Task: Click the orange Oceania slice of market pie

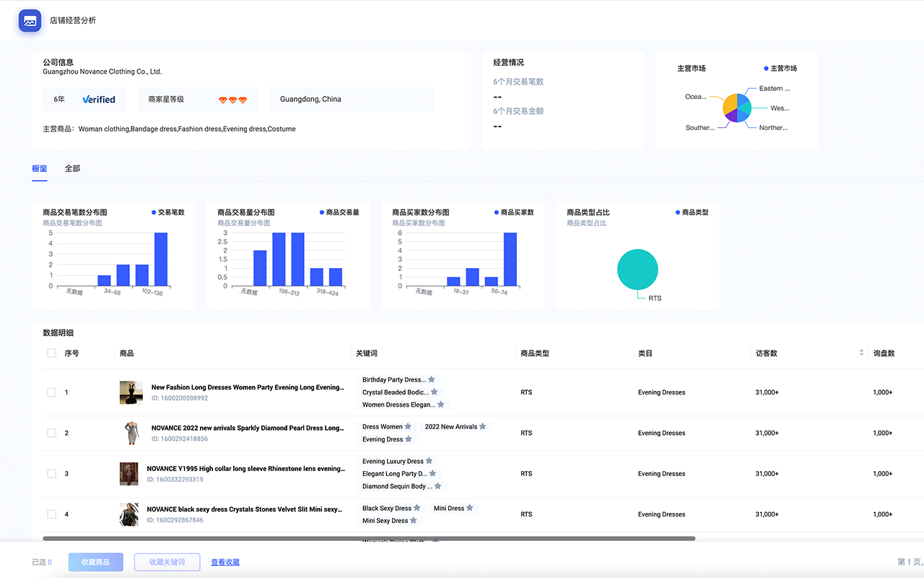Action: 730,103
